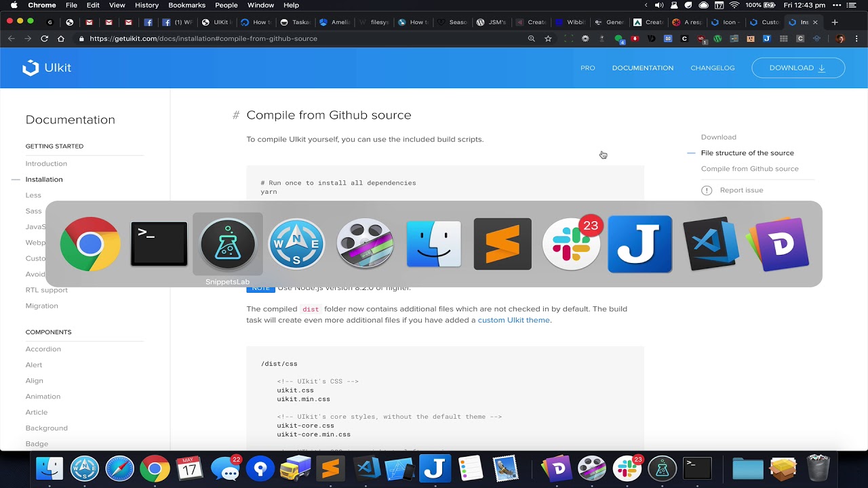Click the DOWNLOAD button in the UIkit header
This screenshot has width=868, height=488.
click(x=798, y=68)
